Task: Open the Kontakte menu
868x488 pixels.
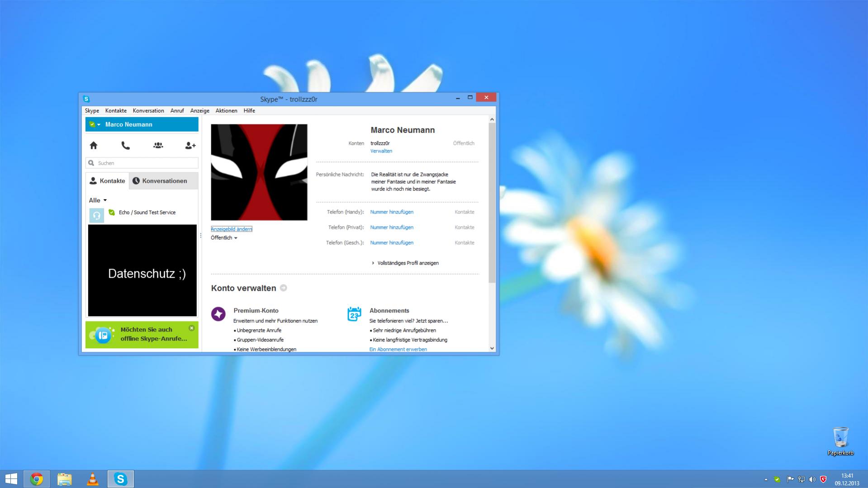Action: point(116,110)
